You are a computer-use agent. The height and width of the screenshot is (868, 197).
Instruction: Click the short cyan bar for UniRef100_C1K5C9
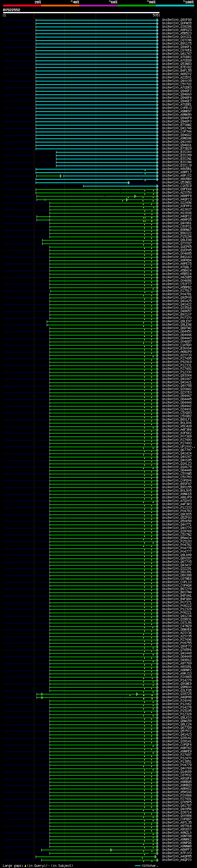(121, 186)
